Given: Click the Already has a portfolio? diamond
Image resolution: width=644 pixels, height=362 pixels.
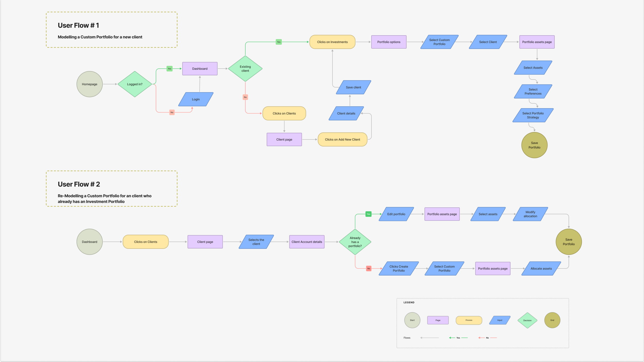Looking at the screenshot, I should [x=355, y=242].
